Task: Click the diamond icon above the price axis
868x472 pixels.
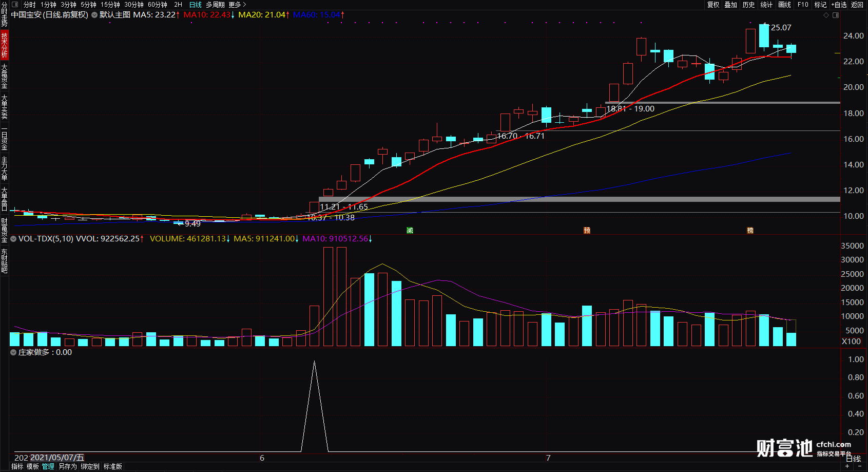Action: coord(826,15)
